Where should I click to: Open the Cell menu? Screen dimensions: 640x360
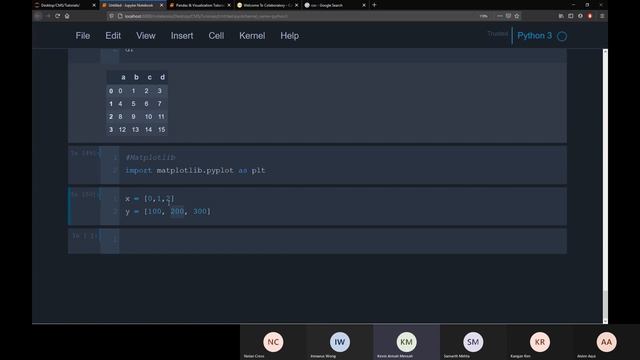pyautogui.click(x=216, y=36)
